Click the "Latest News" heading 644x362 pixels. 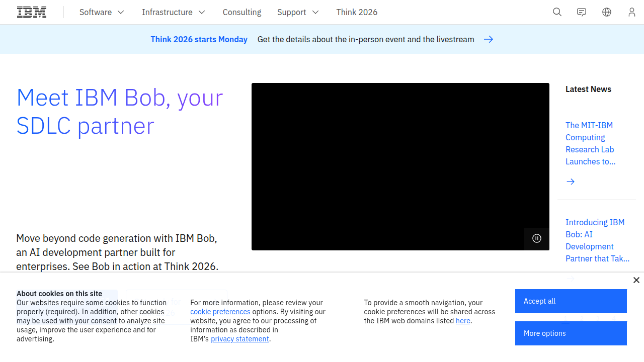point(588,89)
